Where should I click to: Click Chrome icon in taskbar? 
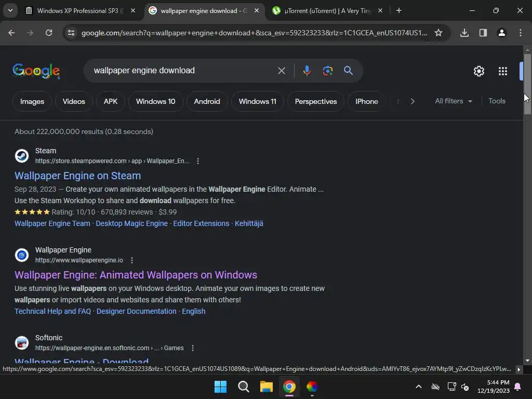pyautogui.click(x=289, y=387)
